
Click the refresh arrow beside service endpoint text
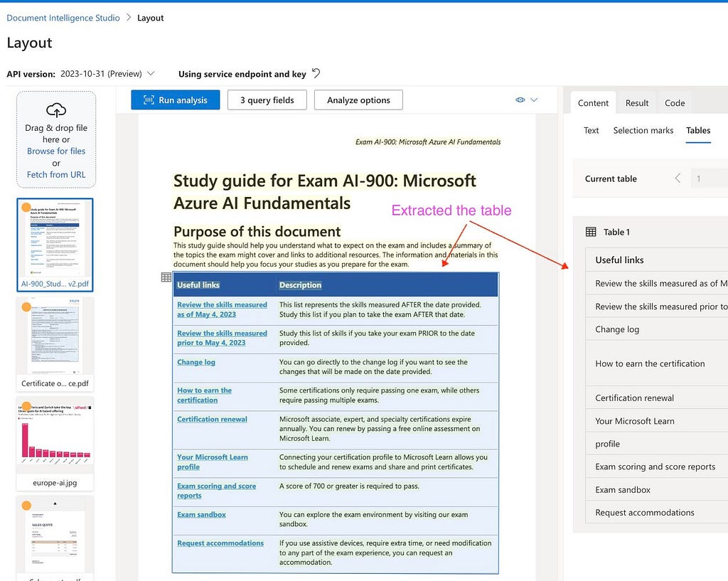tap(316, 73)
